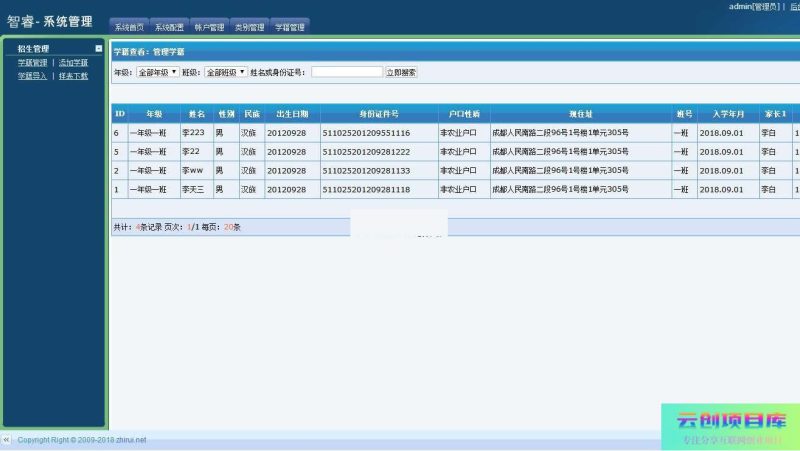Open the 系统配置 tab
Viewport: 800px width, 451px height.
click(x=169, y=28)
